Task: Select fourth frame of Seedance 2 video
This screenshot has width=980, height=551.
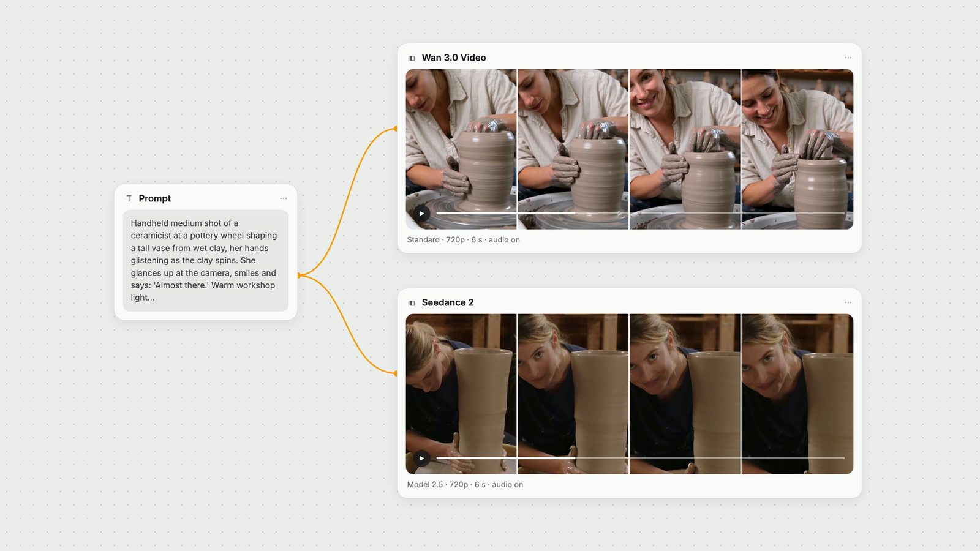Action: coord(797,394)
